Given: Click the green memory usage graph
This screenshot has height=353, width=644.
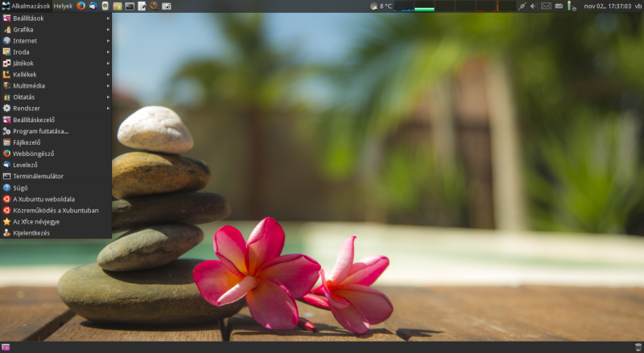Looking at the screenshot, I should (424, 6).
